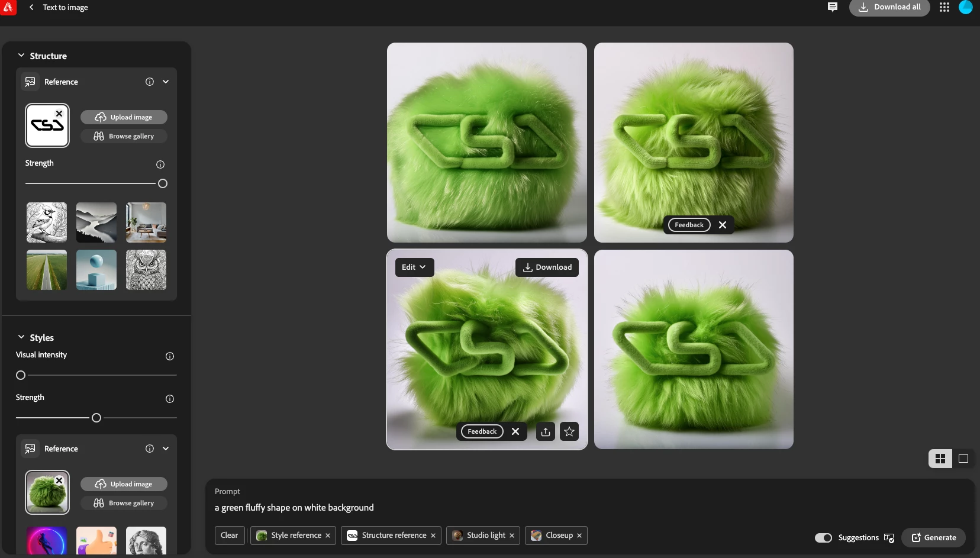980x558 pixels.
Task: Dismiss Feedback on the bottom-left image
Action: (x=515, y=431)
